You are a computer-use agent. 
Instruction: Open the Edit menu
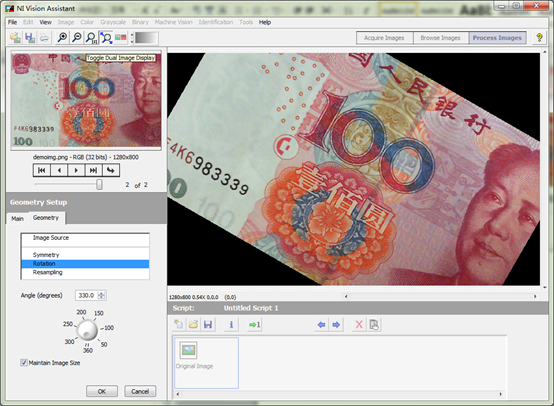click(x=28, y=22)
